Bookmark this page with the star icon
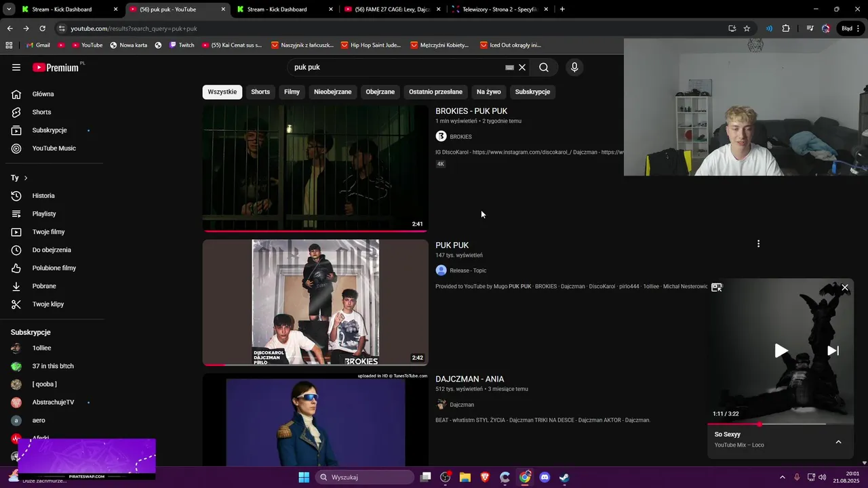The width and height of the screenshot is (868, 488). click(747, 28)
